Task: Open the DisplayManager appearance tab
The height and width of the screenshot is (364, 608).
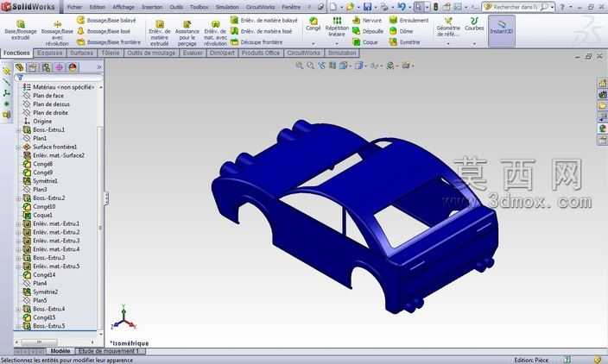Action: [x=73, y=67]
